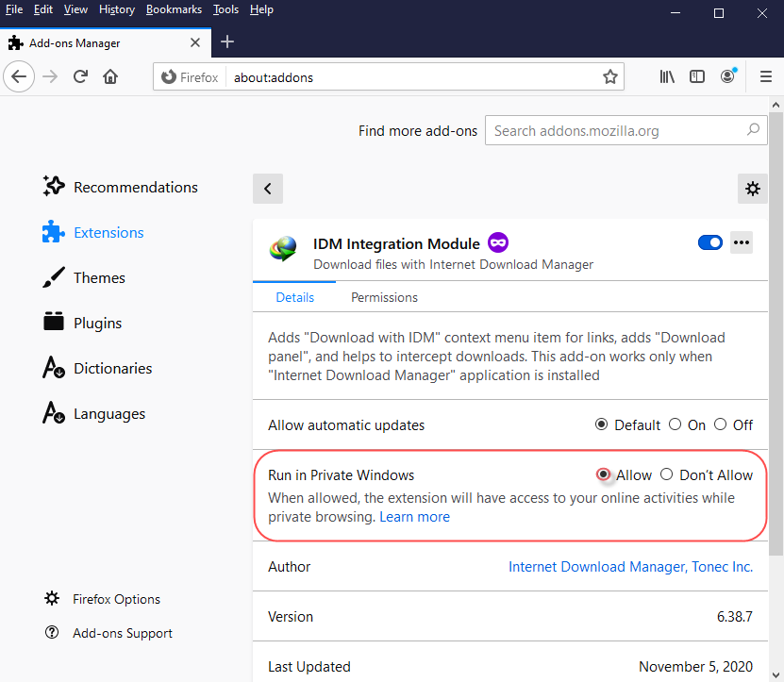
Task: Click the private browsing mask badge
Action: tap(498, 242)
